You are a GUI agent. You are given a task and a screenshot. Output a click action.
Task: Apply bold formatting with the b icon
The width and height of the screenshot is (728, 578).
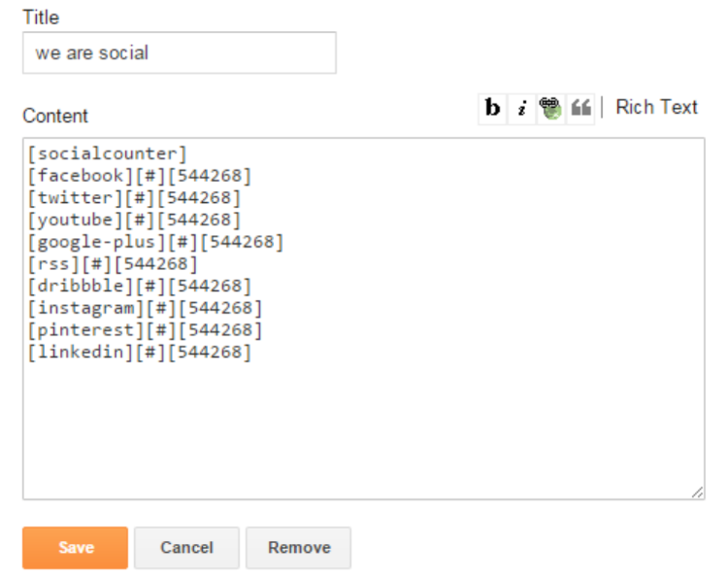[x=492, y=108]
